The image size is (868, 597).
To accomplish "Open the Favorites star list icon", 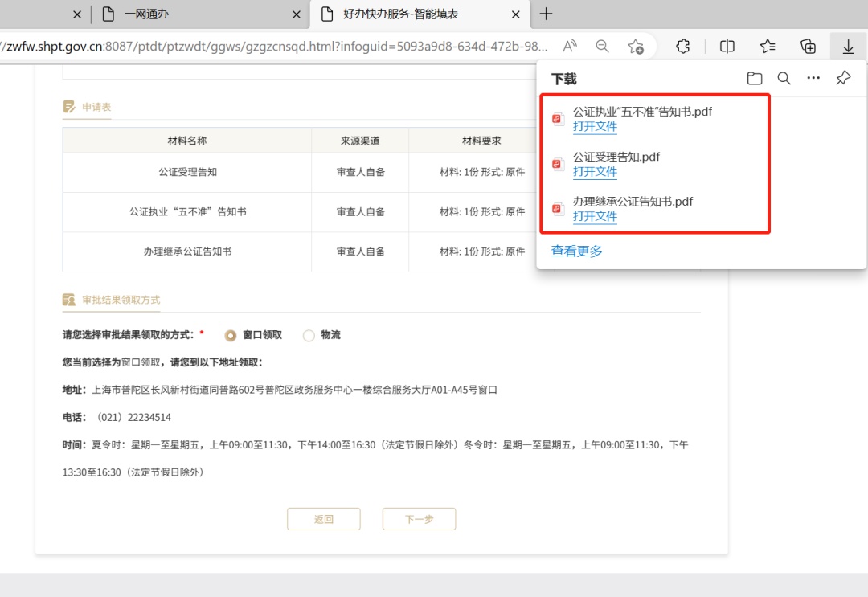I will 768,47.
